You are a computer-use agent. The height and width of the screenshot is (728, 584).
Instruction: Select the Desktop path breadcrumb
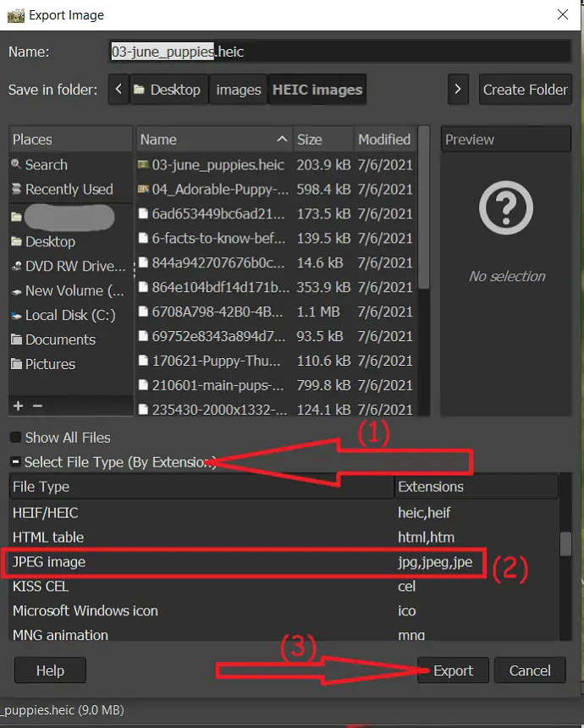pyautogui.click(x=169, y=89)
